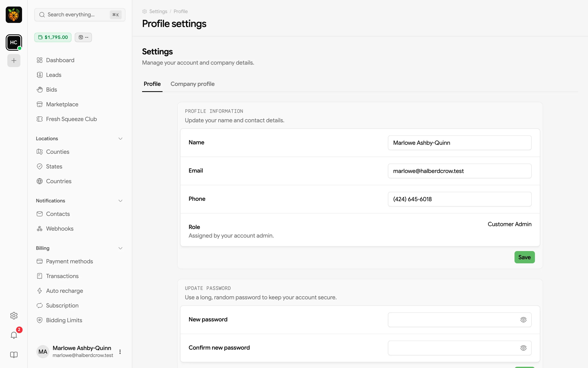Add a new workspace with plus button
The image size is (588, 368).
(x=14, y=60)
